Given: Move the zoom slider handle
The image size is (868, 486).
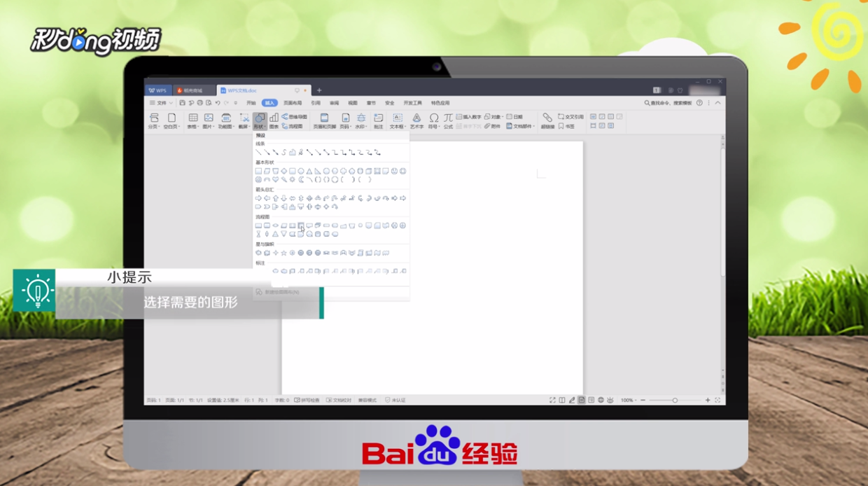Looking at the screenshot, I should (x=675, y=400).
